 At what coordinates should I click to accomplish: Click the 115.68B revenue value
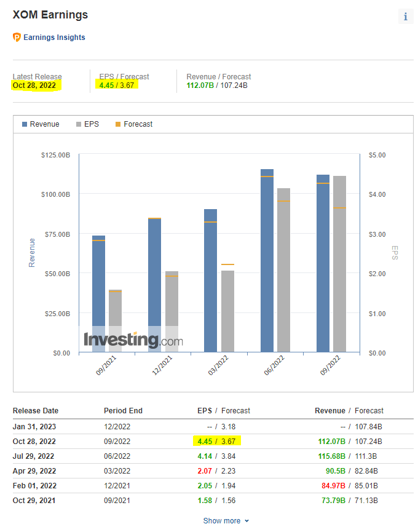click(x=331, y=456)
